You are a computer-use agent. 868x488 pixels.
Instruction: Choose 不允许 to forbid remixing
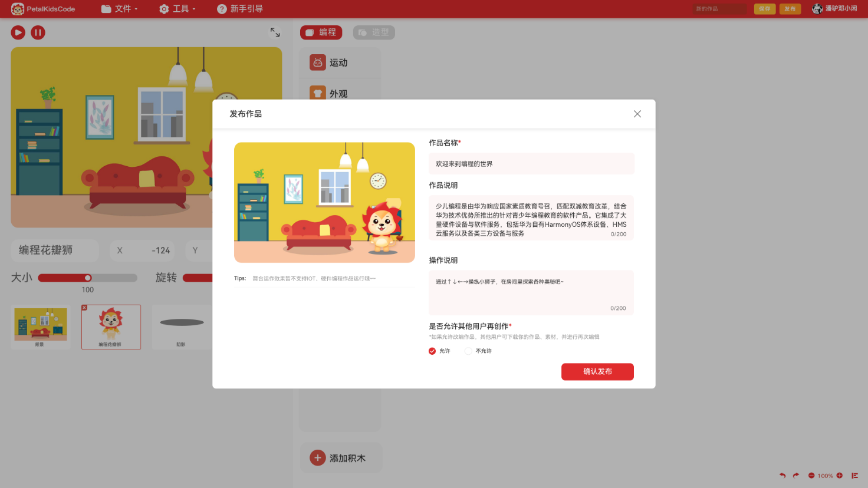(x=469, y=351)
